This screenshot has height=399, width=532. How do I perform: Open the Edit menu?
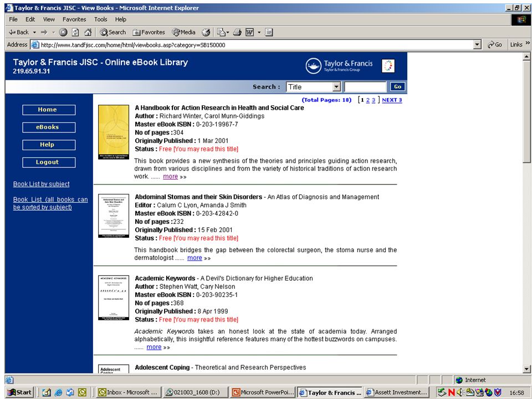[x=30, y=19]
